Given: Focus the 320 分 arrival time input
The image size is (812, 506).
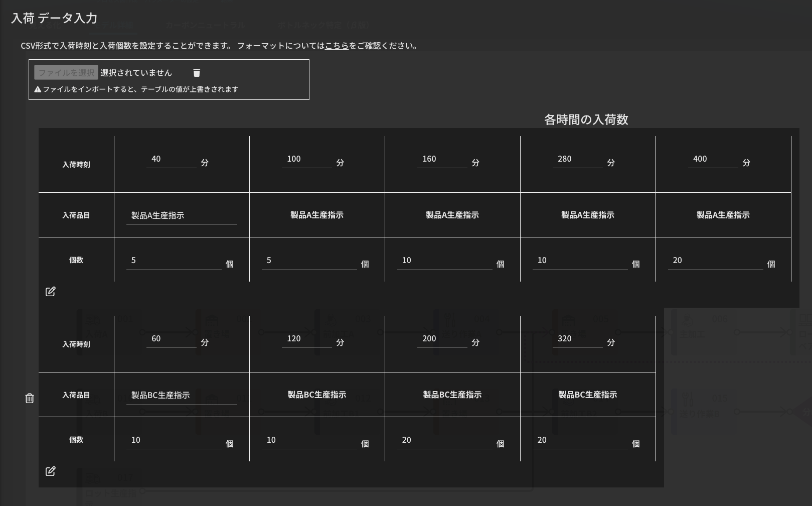Looking at the screenshot, I should pyautogui.click(x=577, y=339).
